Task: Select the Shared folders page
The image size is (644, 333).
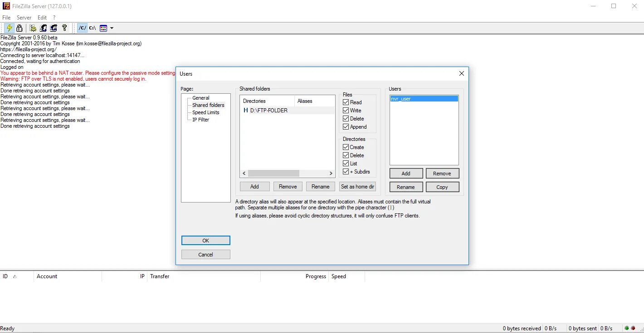Action: pos(208,105)
